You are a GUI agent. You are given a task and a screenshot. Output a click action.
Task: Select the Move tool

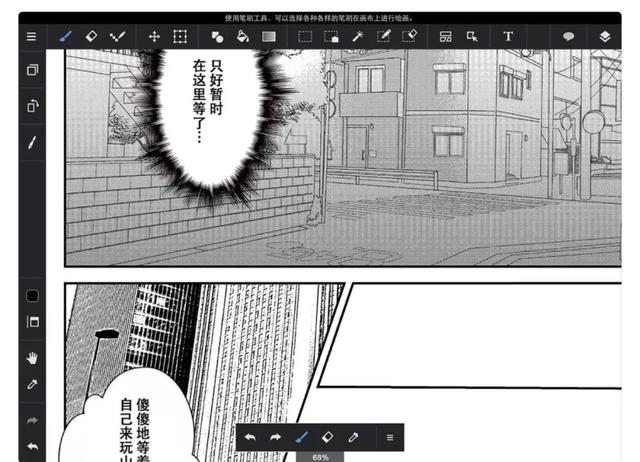click(x=154, y=37)
